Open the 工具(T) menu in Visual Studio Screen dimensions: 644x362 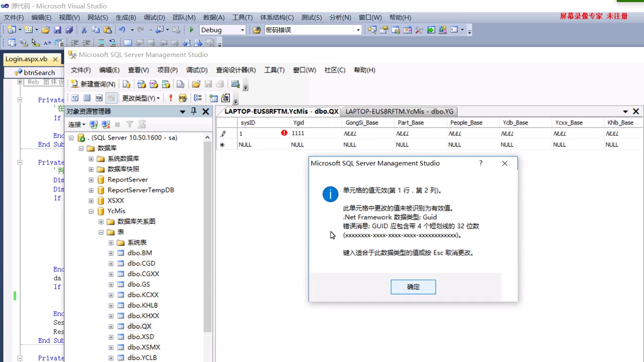click(x=242, y=17)
